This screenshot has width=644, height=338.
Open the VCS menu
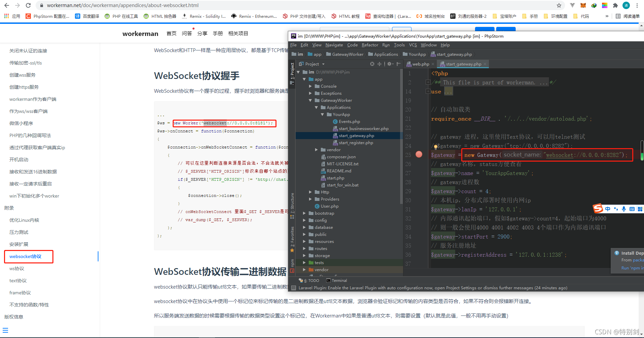click(x=413, y=45)
